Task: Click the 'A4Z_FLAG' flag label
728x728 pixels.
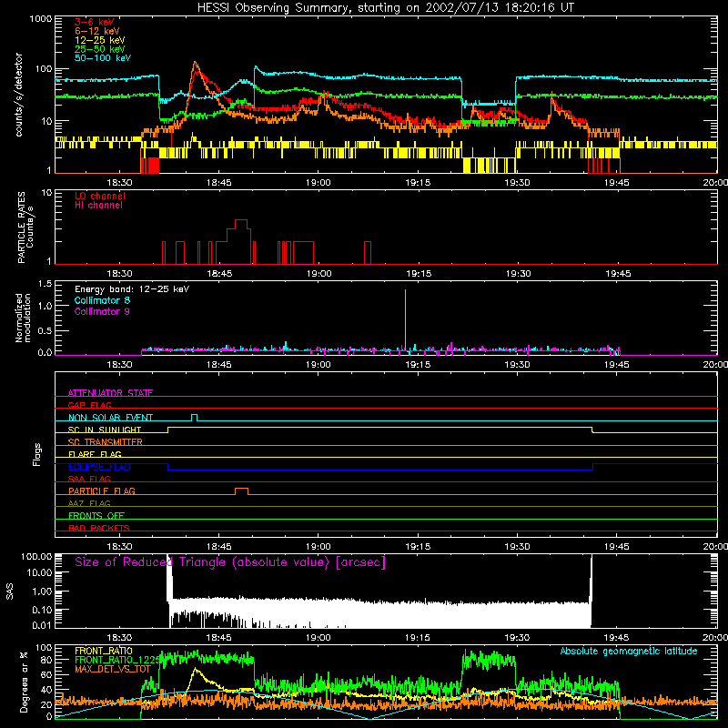Action: (x=89, y=503)
